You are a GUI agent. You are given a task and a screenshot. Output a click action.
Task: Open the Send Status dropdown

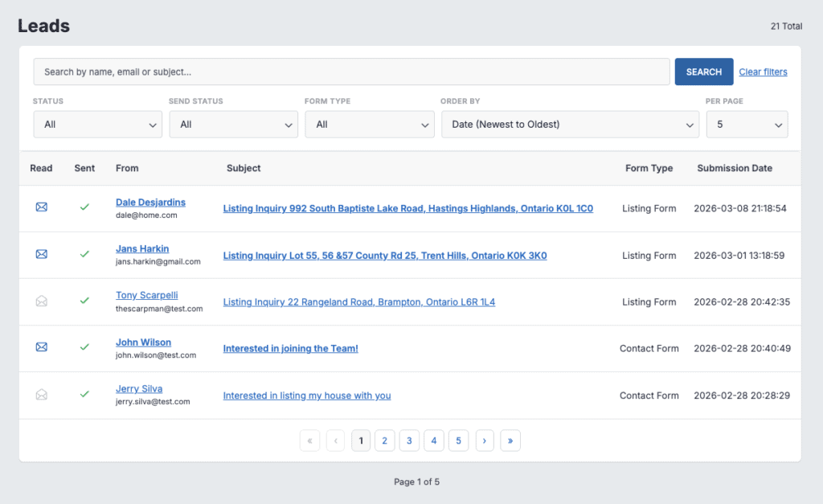click(x=233, y=125)
